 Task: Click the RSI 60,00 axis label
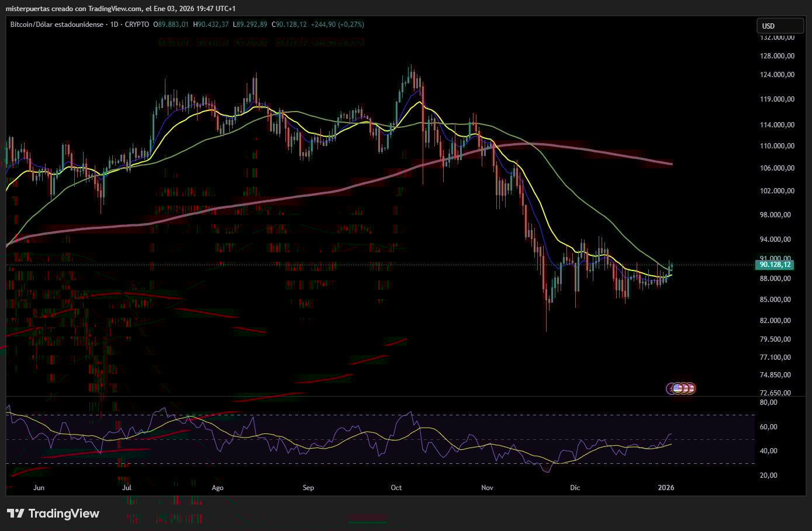click(x=769, y=427)
